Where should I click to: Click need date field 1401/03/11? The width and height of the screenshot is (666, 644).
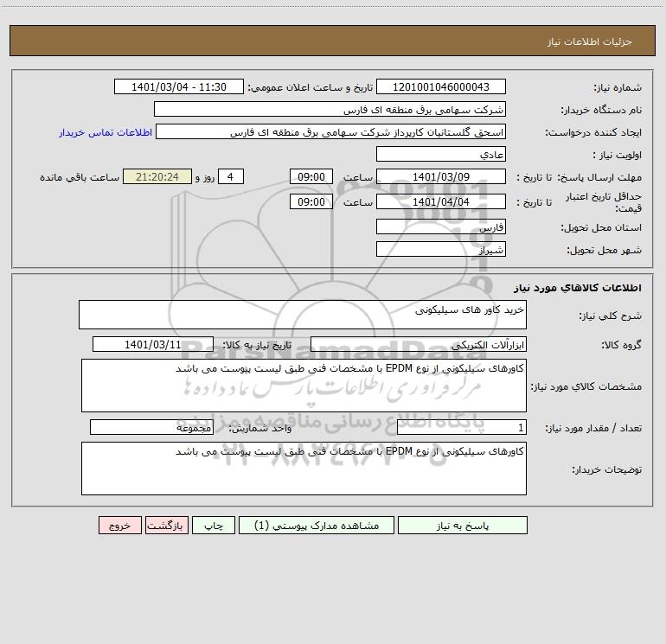click(x=153, y=344)
